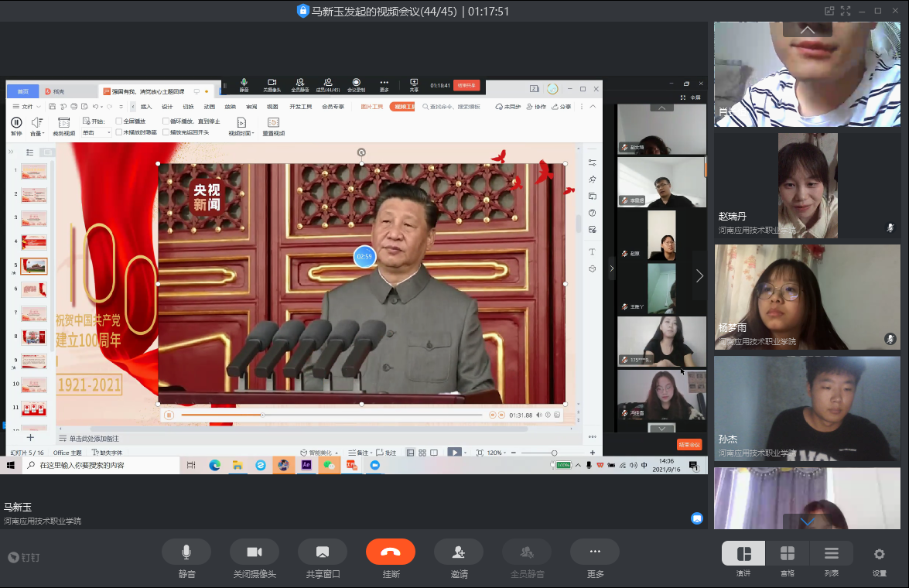Open 更多 options in bottom control bar
909x588 pixels.
pyautogui.click(x=595, y=552)
